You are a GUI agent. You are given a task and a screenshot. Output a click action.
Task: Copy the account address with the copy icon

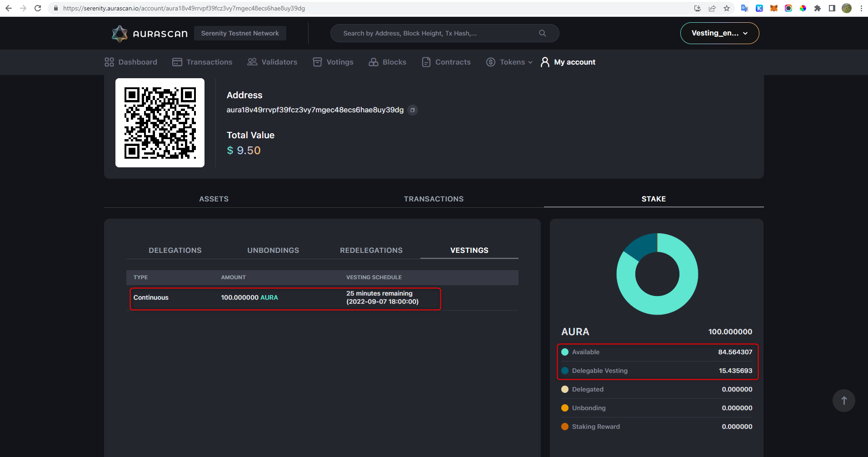(x=412, y=110)
